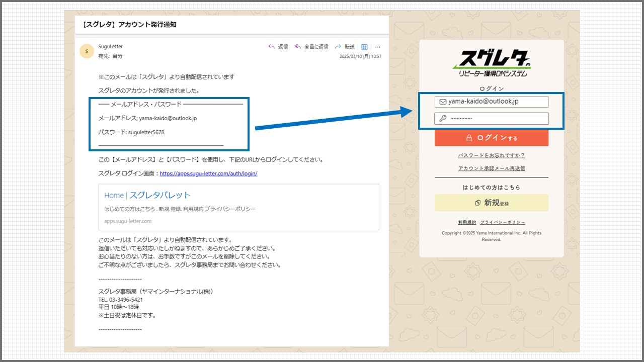Click the アカウント承認メール再送信 link

(x=492, y=168)
